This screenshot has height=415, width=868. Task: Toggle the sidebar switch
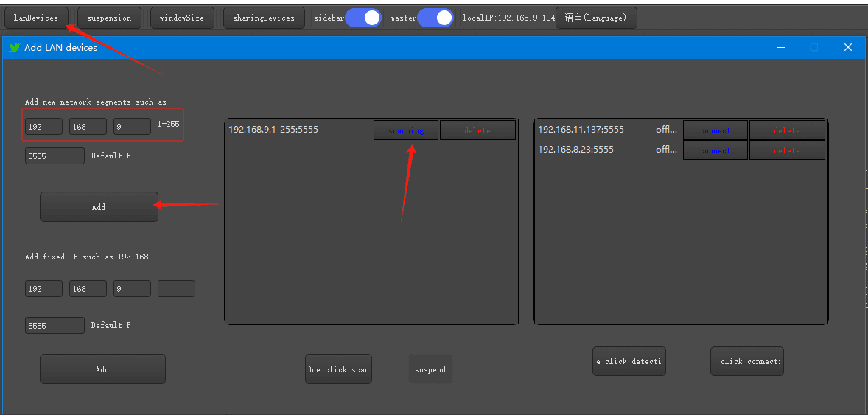[363, 18]
